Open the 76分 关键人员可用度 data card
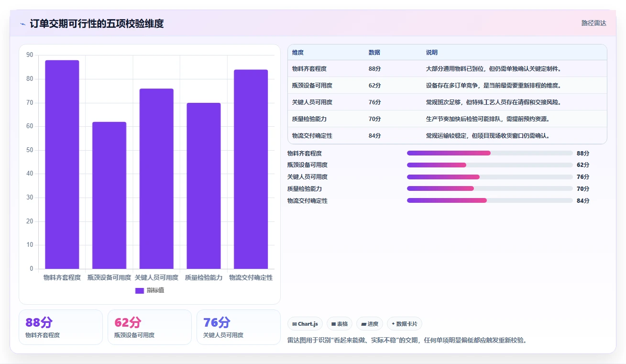626x364 pixels. coord(239,327)
